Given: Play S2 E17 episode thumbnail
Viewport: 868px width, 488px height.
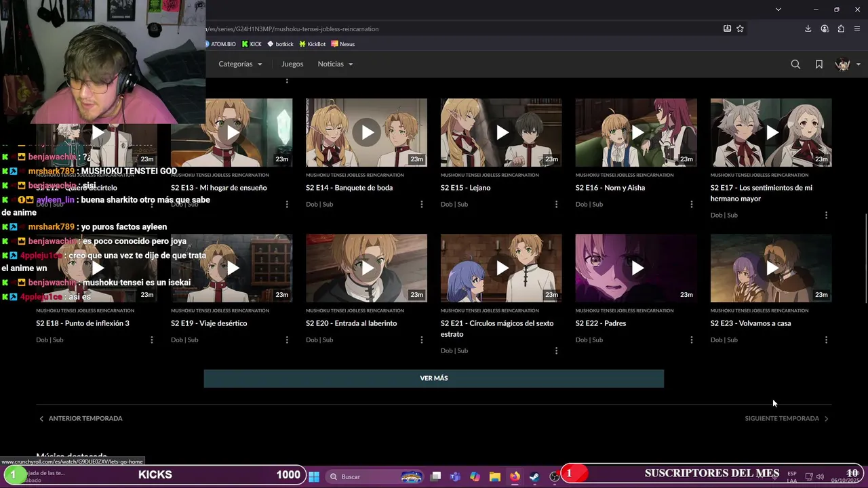Looking at the screenshot, I should pos(771,133).
